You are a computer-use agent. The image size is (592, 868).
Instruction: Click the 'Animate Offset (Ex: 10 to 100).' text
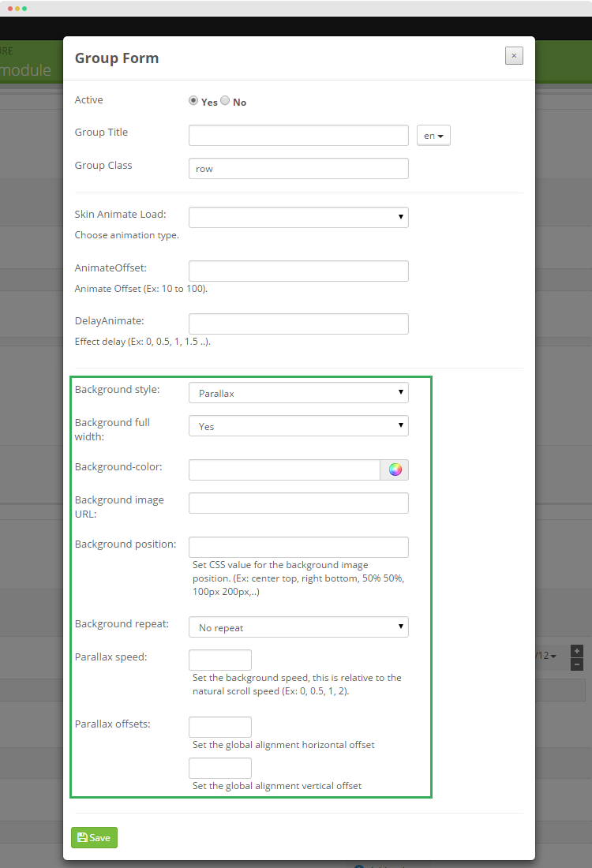(141, 289)
